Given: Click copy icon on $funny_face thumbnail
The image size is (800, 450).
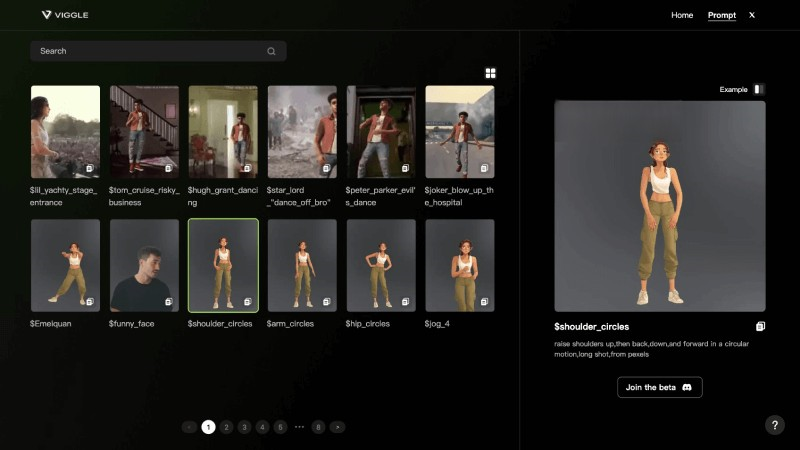Looking at the screenshot, I should (168, 301).
